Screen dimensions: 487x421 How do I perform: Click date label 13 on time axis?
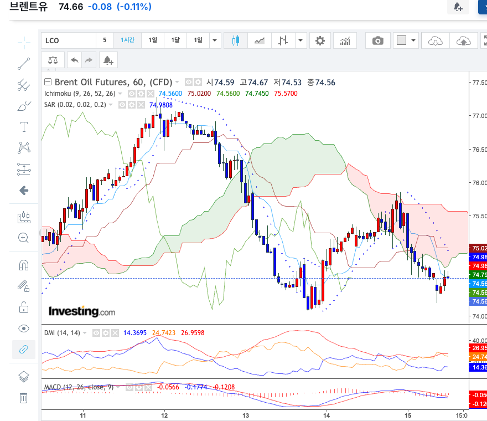[246, 415]
